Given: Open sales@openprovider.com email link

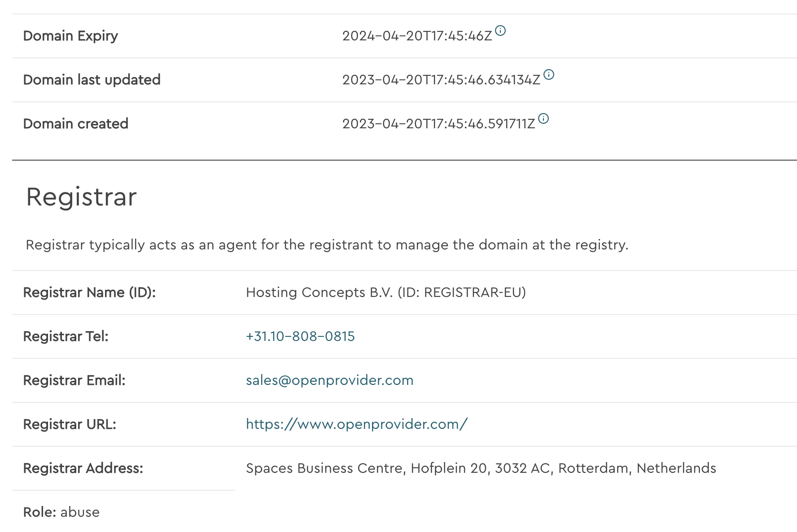Looking at the screenshot, I should (x=329, y=380).
